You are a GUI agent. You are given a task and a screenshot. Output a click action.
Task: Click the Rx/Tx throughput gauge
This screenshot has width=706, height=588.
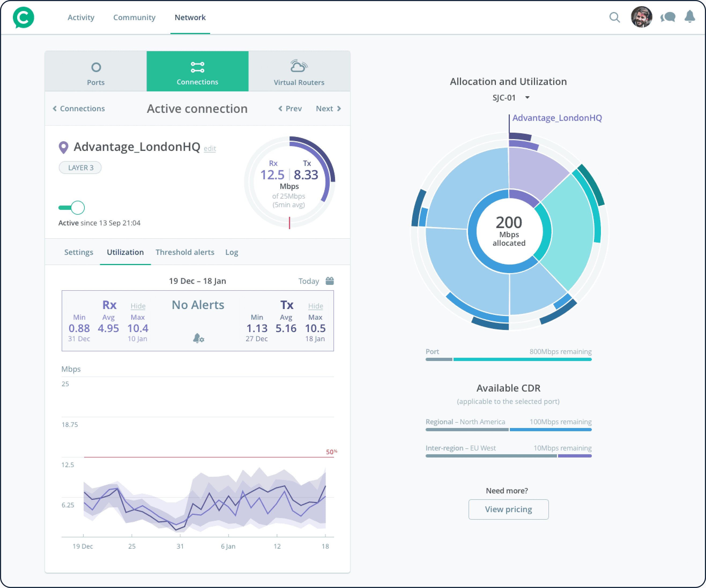289,182
